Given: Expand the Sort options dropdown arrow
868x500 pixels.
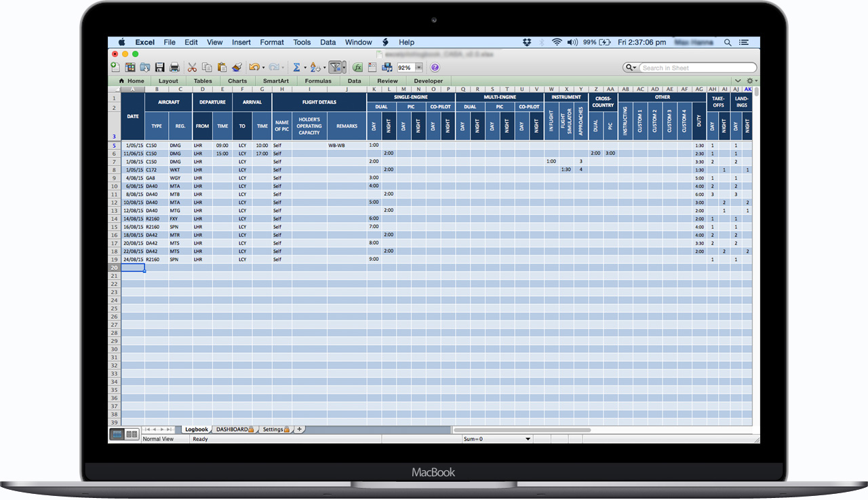Looking at the screenshot, I should coord(323,68).
